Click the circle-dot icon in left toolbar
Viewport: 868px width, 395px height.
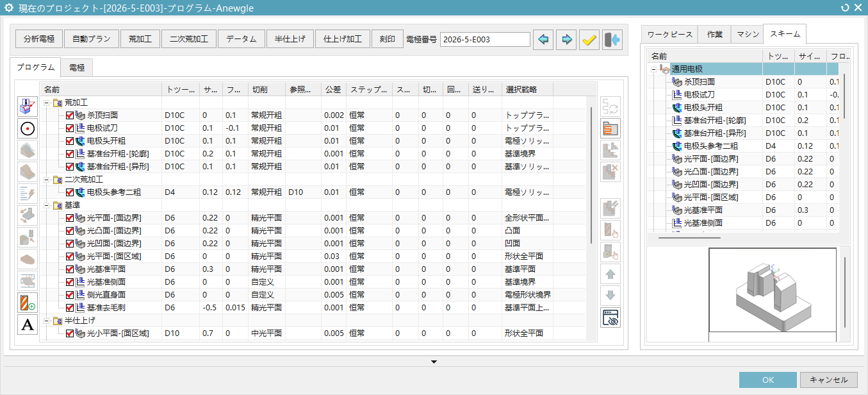pos(28,128)
